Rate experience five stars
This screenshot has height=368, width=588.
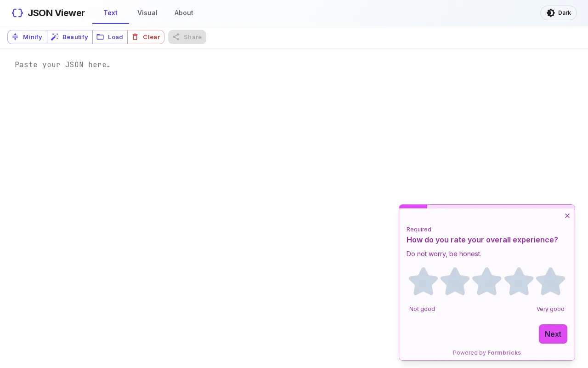click(550, 282)
